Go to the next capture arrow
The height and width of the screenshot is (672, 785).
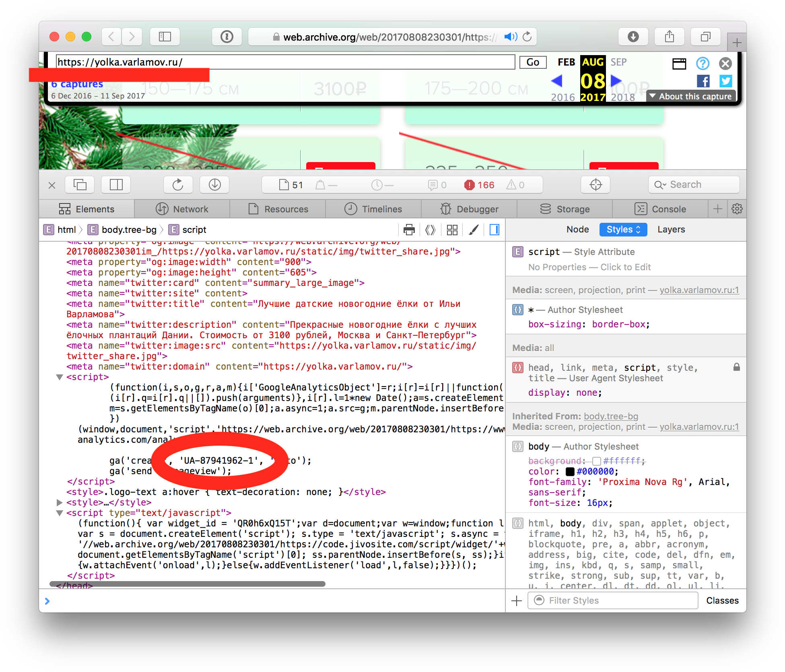coord(616,81)
